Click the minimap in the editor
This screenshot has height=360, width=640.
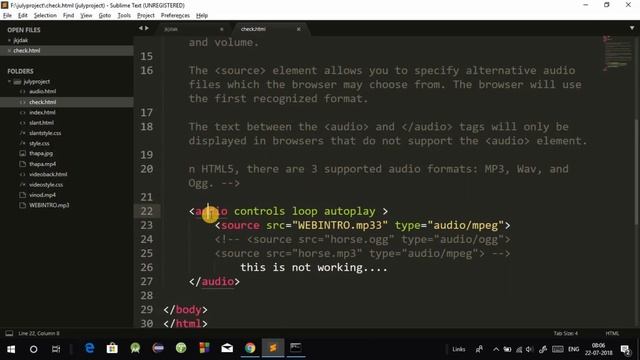coord(617,53)
